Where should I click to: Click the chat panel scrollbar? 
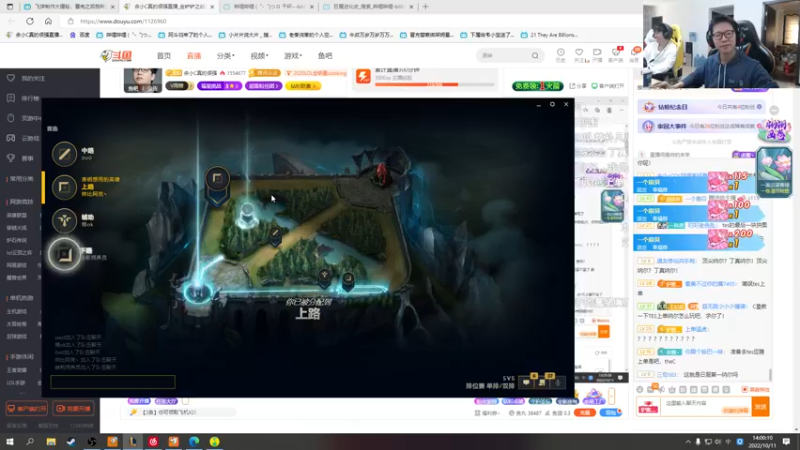[x=770, y=374]
